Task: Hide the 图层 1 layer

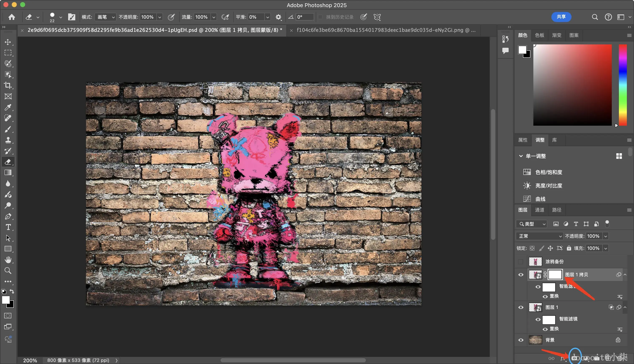Action: point(521,307)
